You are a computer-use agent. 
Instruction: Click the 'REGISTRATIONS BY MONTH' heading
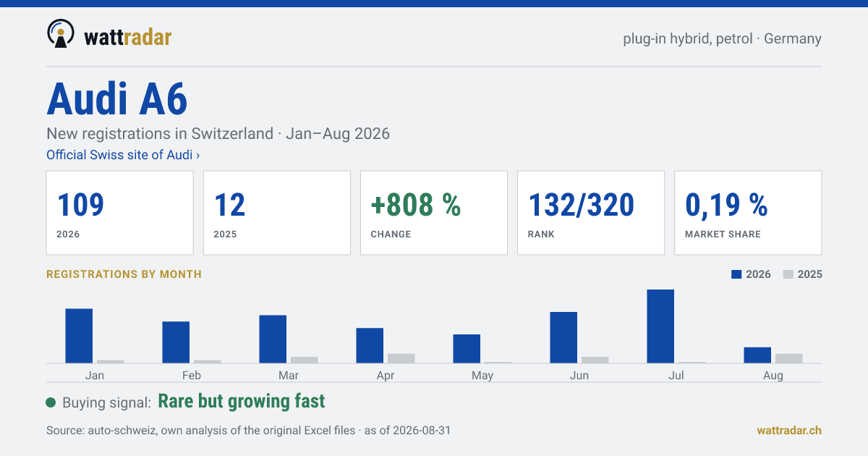[x=124, y=274]
